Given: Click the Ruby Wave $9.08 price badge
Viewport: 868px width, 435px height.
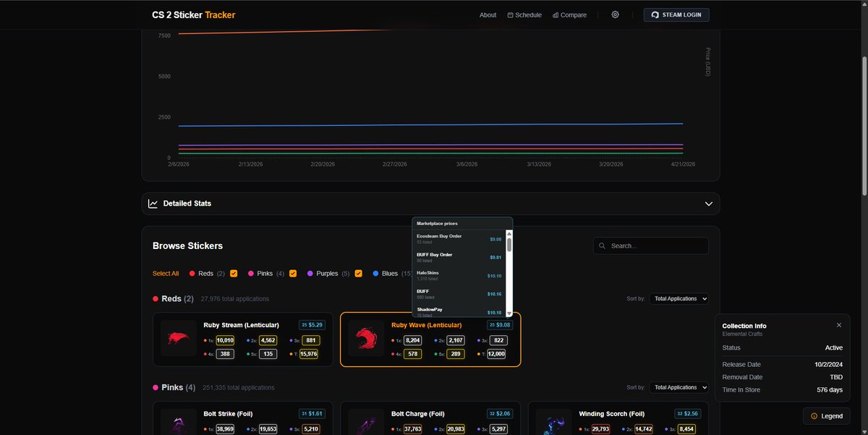Looking at the screenshot, I should coord(500,325).
